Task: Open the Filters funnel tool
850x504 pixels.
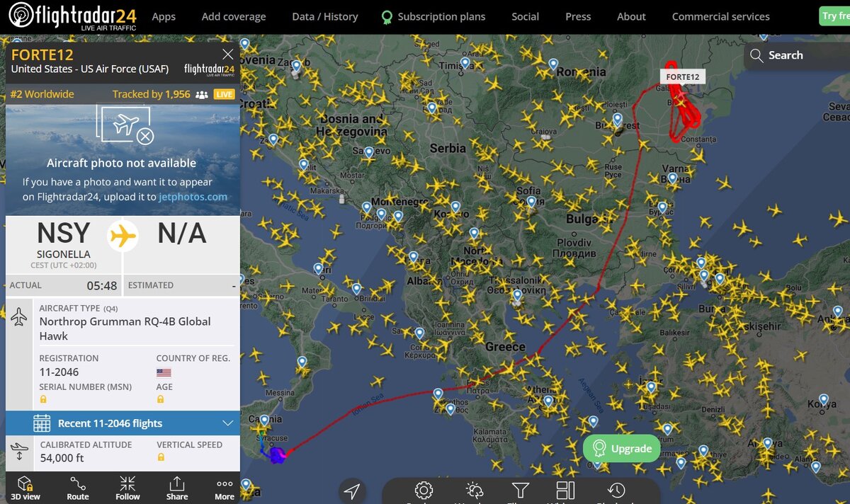Action: click(520, 491)
